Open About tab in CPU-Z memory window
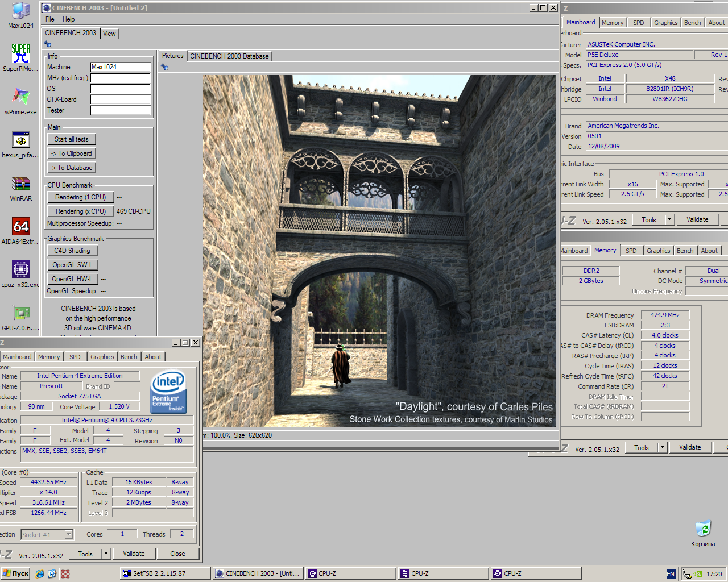This screenshot has height=582, width=728. point(709,251)
